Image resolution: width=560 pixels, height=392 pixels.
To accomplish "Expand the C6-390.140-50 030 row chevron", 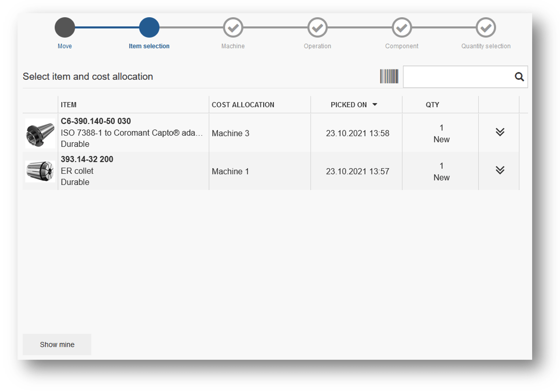I will 500,132.
